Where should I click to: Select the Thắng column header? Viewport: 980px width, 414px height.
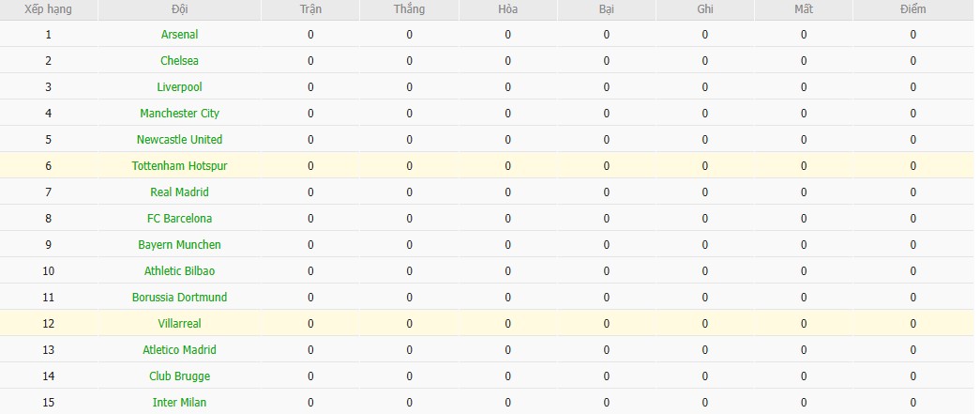410,9
